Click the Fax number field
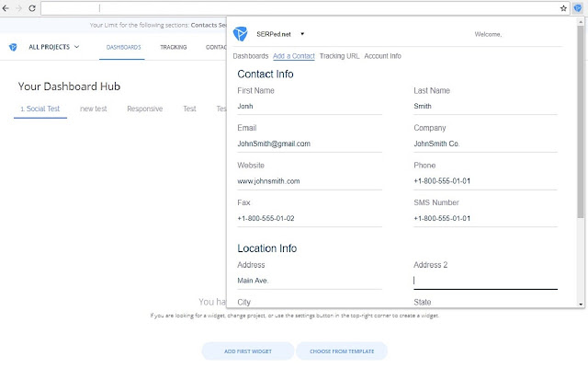 310,219
